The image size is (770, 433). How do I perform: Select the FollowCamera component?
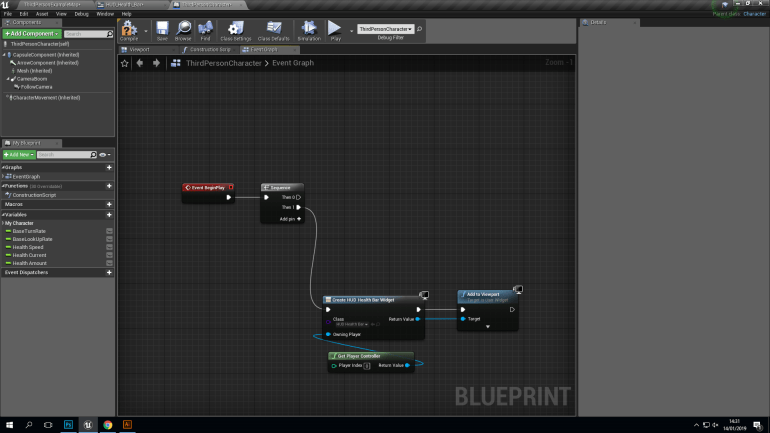[x=36, y=87]
